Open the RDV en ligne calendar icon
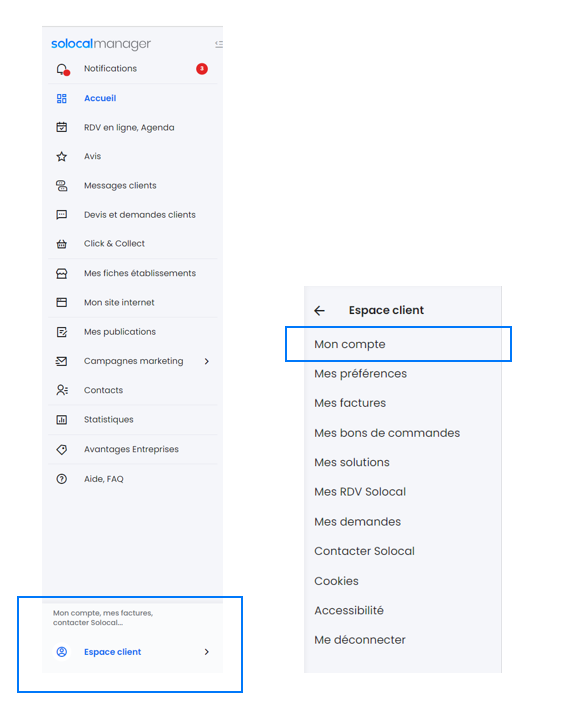 point(62,127)
